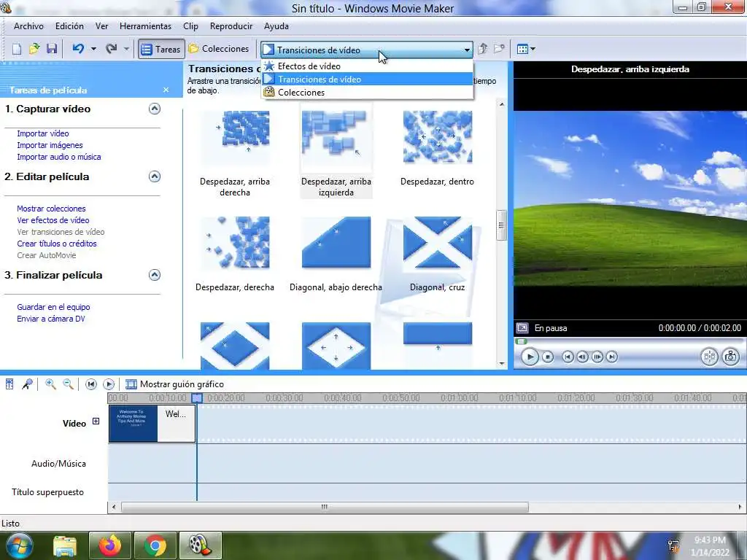Select Despedazar, arriba derecha transition
The image size is (747, 560).
pyautogui.click(x=235, y=152)
